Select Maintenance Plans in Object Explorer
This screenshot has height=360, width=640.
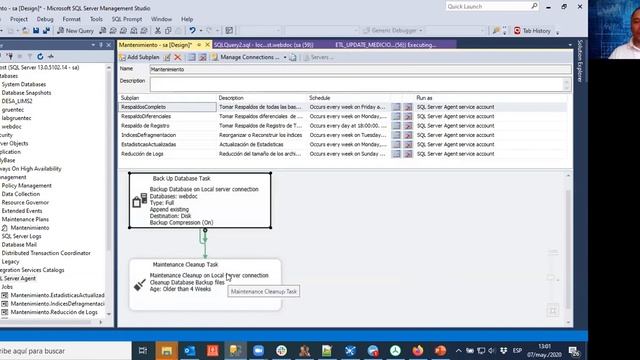click(25, 220)
